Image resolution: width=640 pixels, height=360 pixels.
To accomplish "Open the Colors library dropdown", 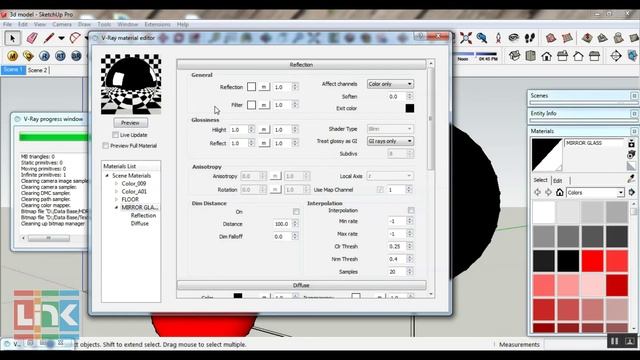I will (x=596, y=192).
